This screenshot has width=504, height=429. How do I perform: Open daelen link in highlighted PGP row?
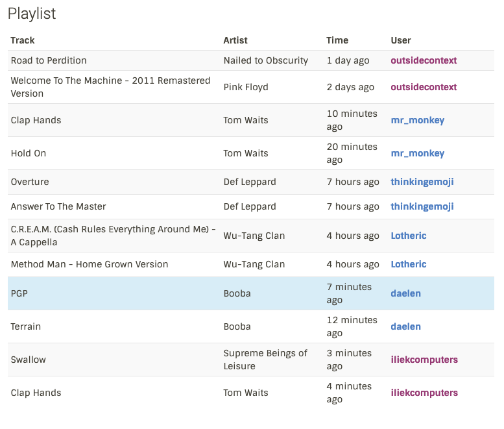(x=405, y=293)
